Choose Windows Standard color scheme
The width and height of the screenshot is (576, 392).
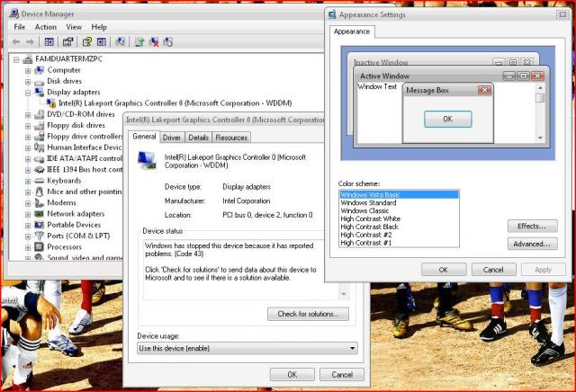pos(399,202)
